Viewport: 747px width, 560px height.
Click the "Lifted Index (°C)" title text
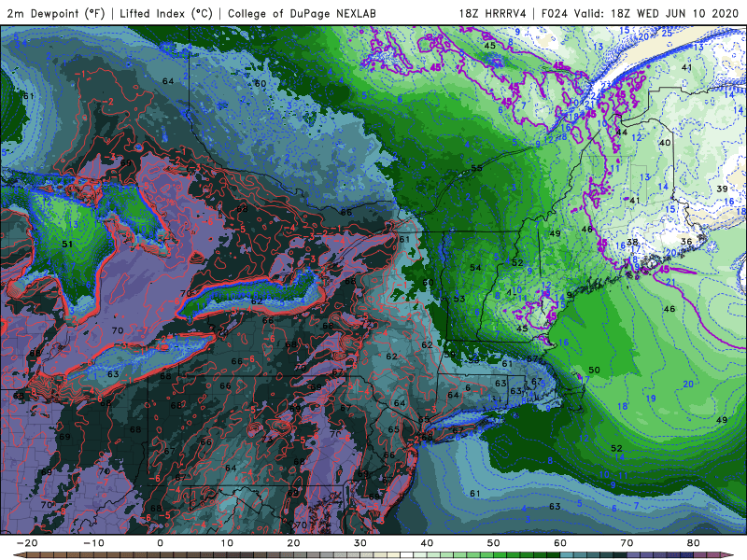166,13
